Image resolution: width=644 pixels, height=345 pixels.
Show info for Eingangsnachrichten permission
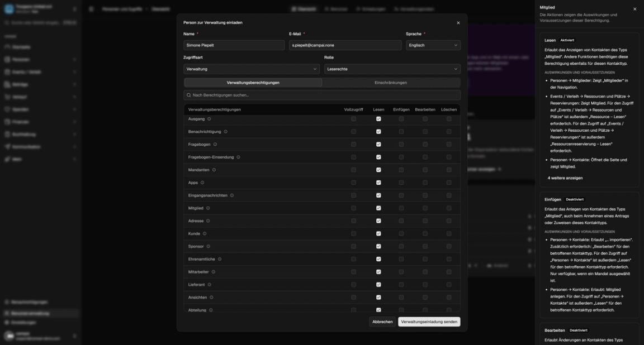pyautogui.click(x=231, y=195)
